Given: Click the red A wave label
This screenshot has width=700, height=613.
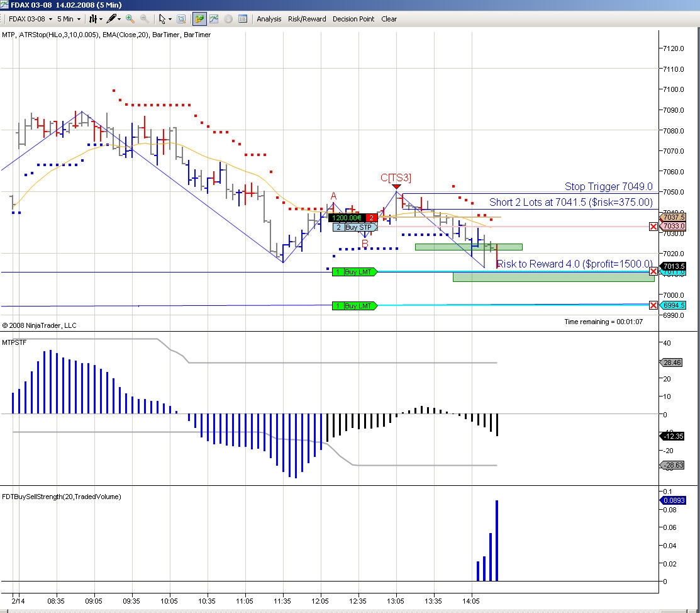Looking at the screenshot, I should [x=333, y=196].
